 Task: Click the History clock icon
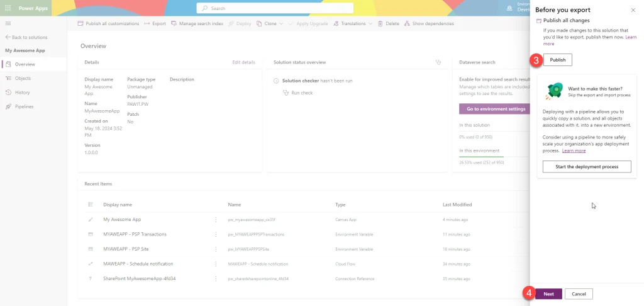tap(8, 93)
